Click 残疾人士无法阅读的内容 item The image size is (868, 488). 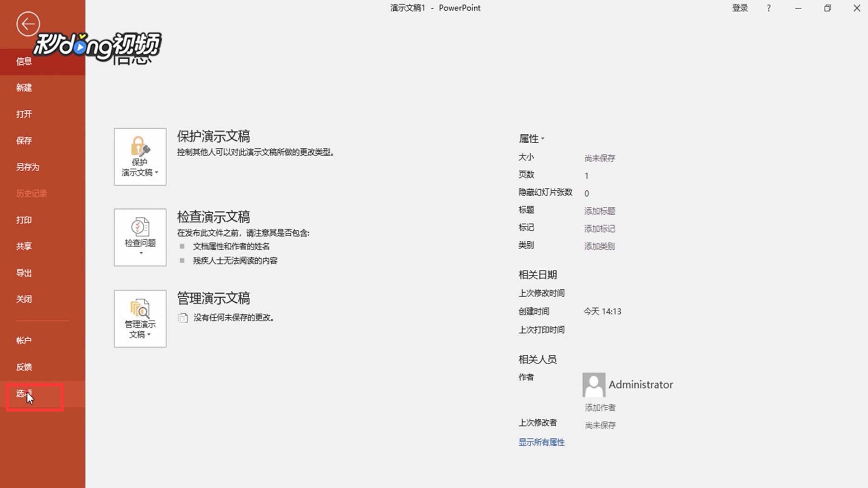[235, 261]
